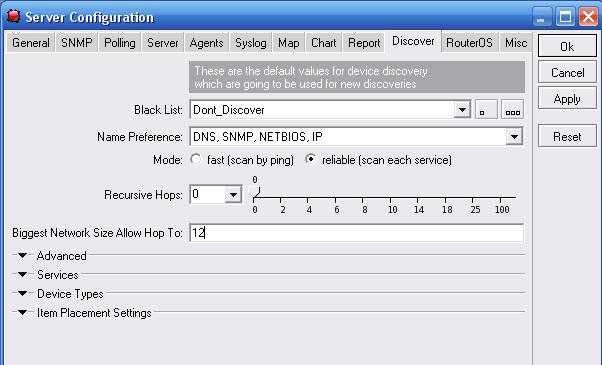Close the Server Configuration window
The height and width of the screenshot is (365, 602).
point(589,17)
